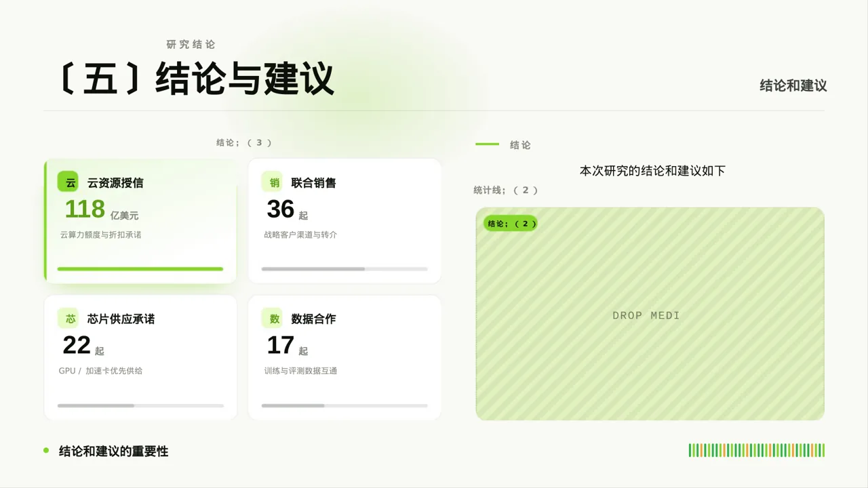
Task: Click the 结论和建议 header label at right
Action: [x=793, y=86]
